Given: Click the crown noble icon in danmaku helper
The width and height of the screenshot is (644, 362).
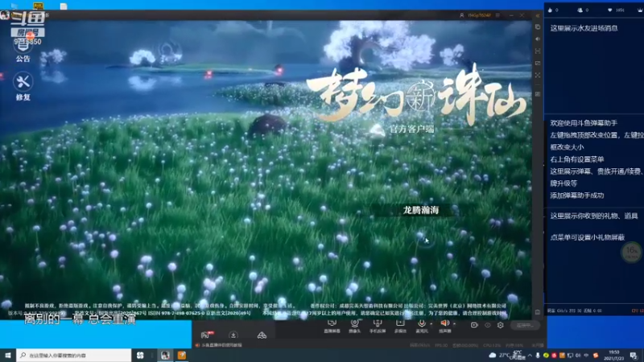Looking at the screenshot, I should pos(640,10).
